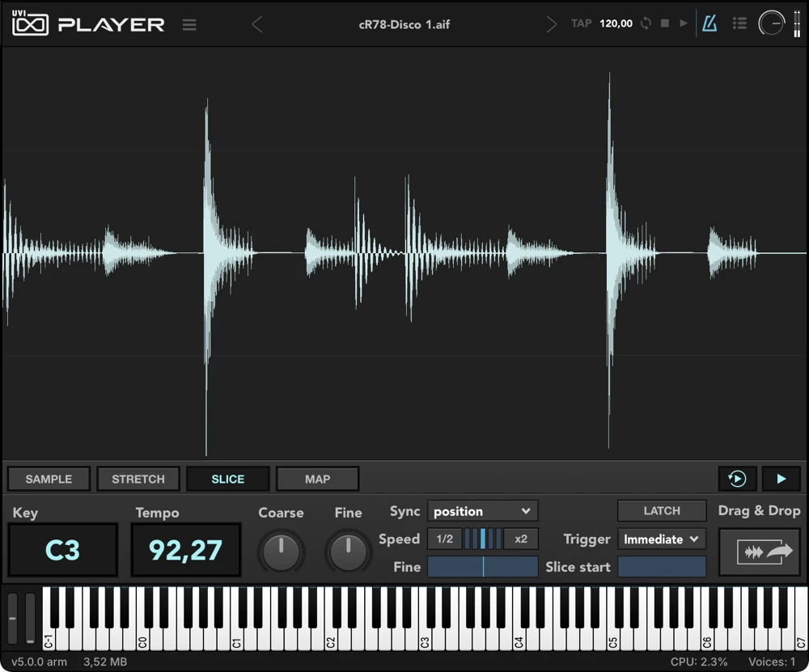This screenshot has height=672, width=809.
Task: Click the C1 key on keyboard
Action: (x=236, y=639)
